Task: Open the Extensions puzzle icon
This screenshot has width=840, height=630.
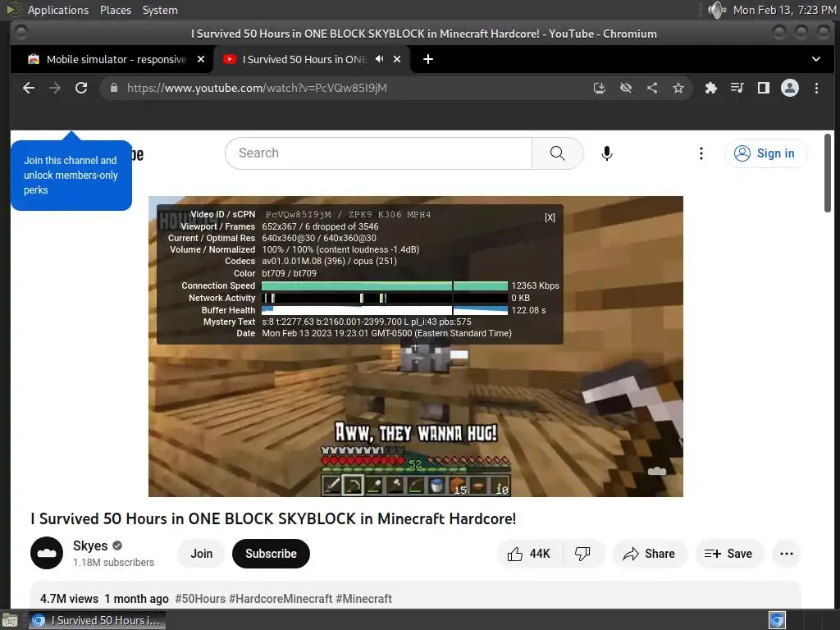Action: 711,88
